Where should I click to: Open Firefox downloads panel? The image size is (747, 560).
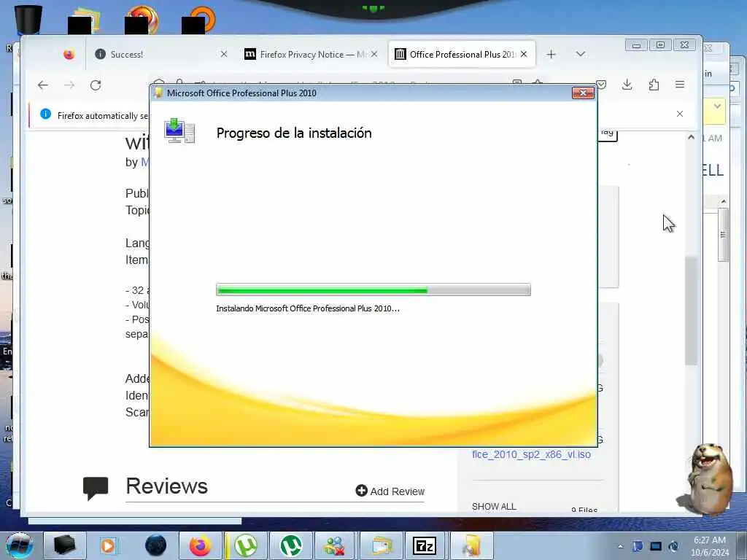tap(627, 85)
